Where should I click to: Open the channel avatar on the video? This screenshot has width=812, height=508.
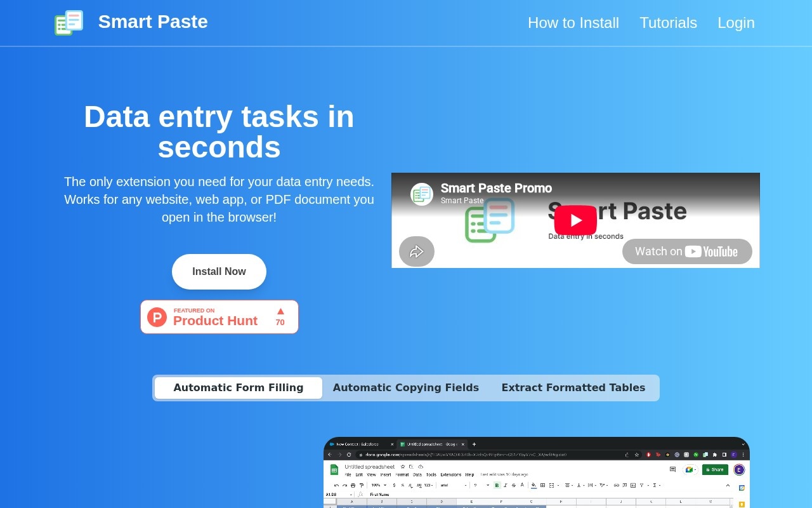point(422,194)
